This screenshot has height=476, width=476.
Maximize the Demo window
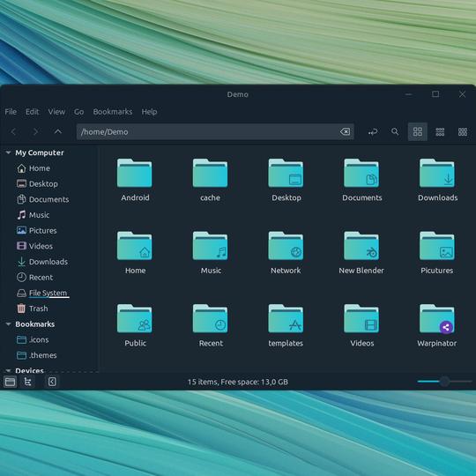point(435,94)
